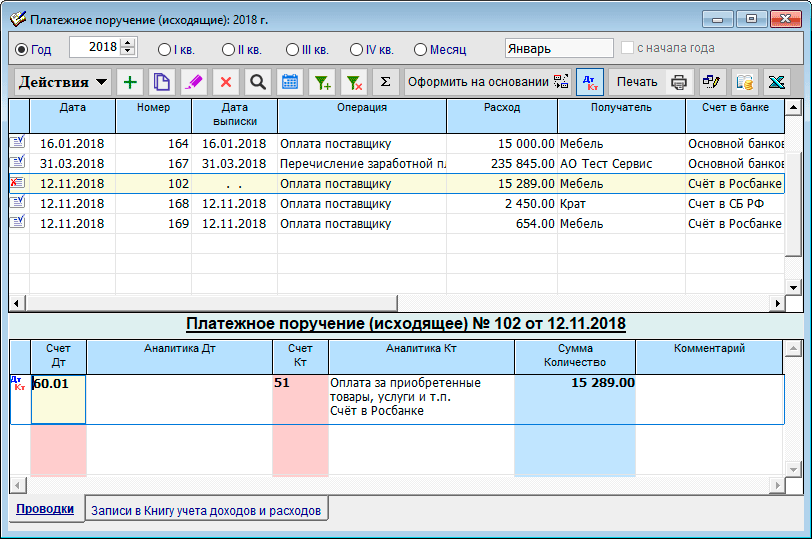Click the Комментарий column header
The height and width of the screenshot is (539, 812).
(709, 356)
